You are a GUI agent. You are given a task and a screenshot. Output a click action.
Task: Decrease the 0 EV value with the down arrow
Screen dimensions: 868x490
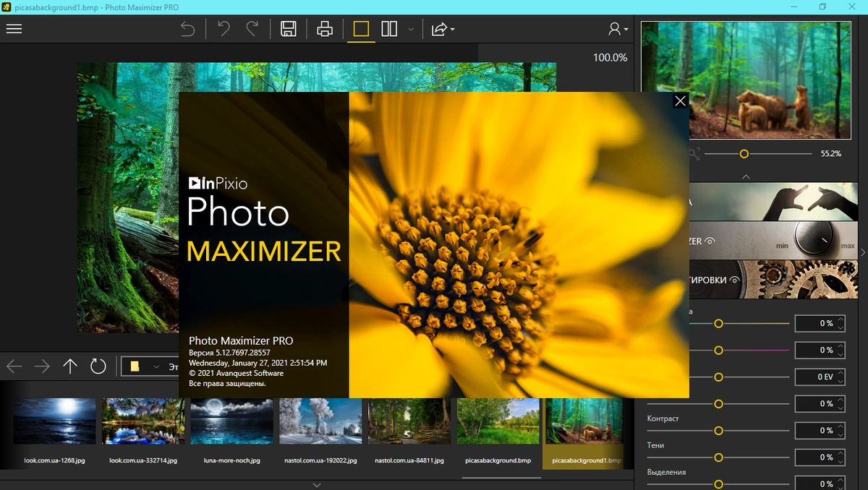click(841, 381)
